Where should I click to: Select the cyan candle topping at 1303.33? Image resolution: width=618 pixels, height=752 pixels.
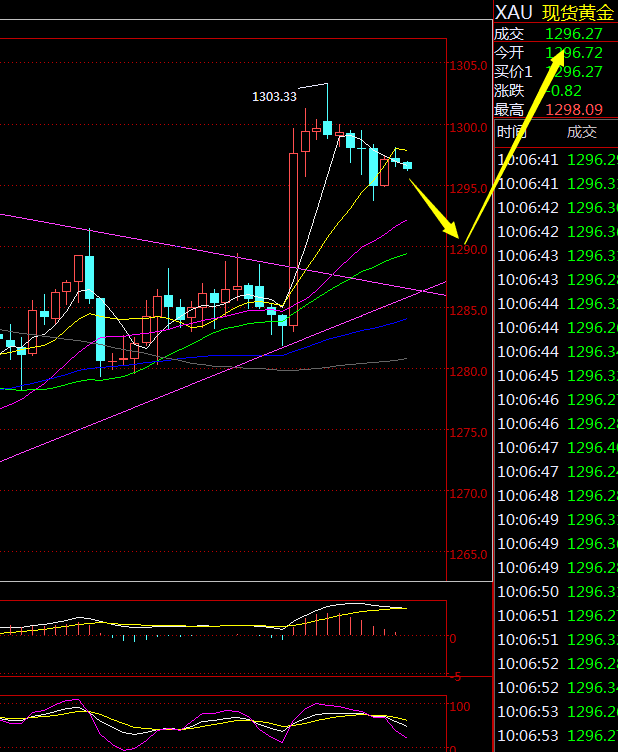(x=327, y=128)
